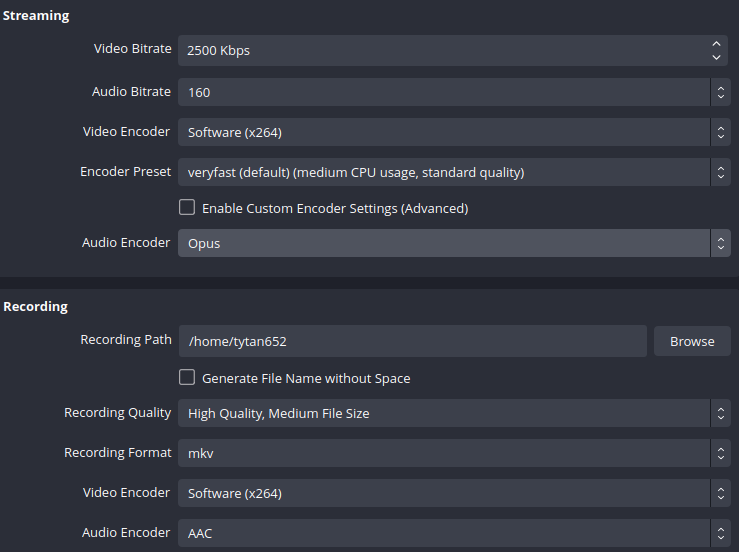Click the Recording Format label
The height and width of the screenshot is (552, 739).
click(x=117, y=453)
